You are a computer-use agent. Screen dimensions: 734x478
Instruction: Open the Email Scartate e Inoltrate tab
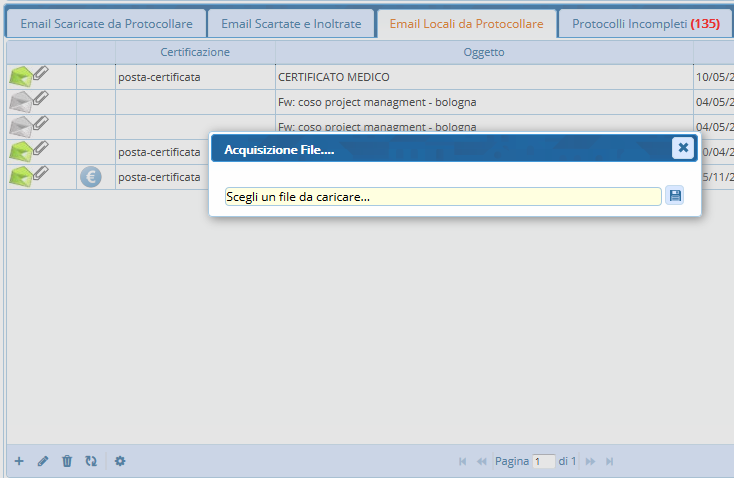click(291, 24)
